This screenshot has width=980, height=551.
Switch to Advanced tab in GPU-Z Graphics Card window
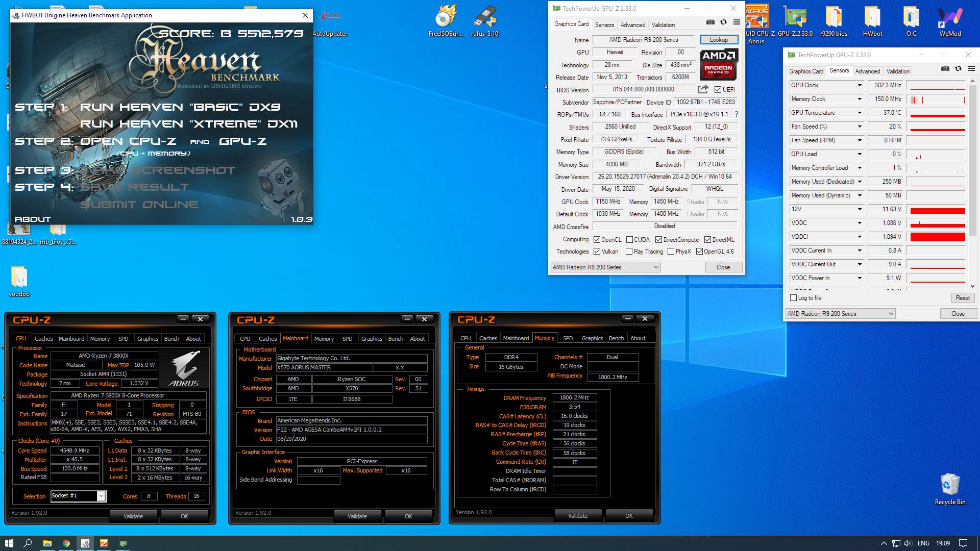(x=632, y=24)
